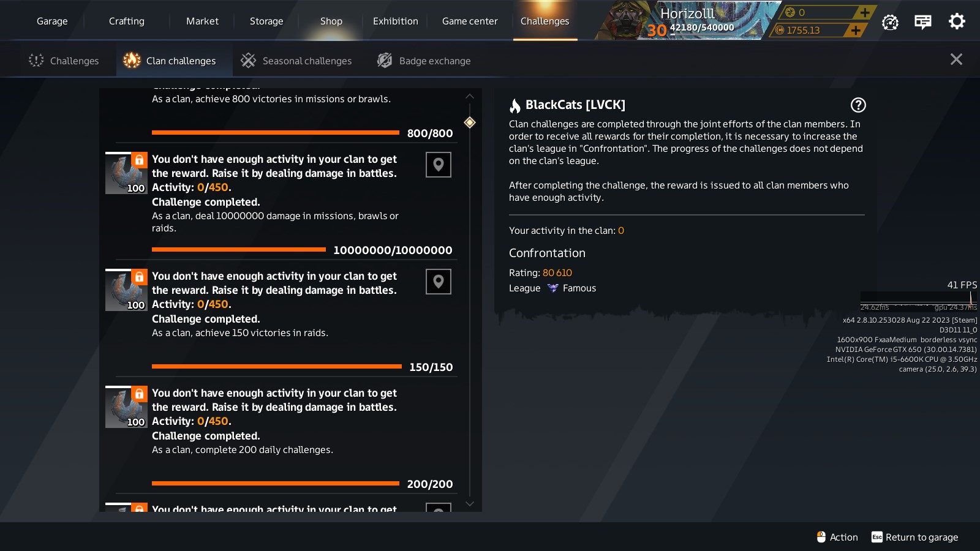980x551 pixels.
Task: Click the Famous league badge icon
Action: click(552, 288)
